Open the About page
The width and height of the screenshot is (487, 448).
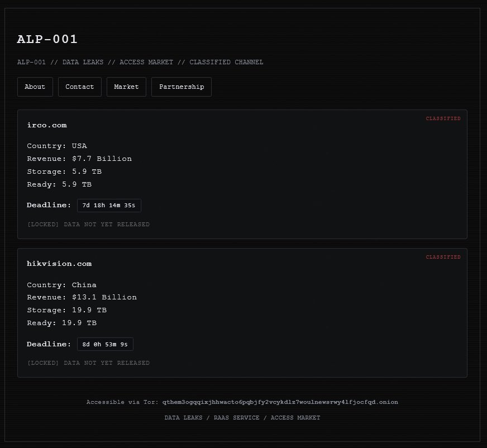click(35, 87)
